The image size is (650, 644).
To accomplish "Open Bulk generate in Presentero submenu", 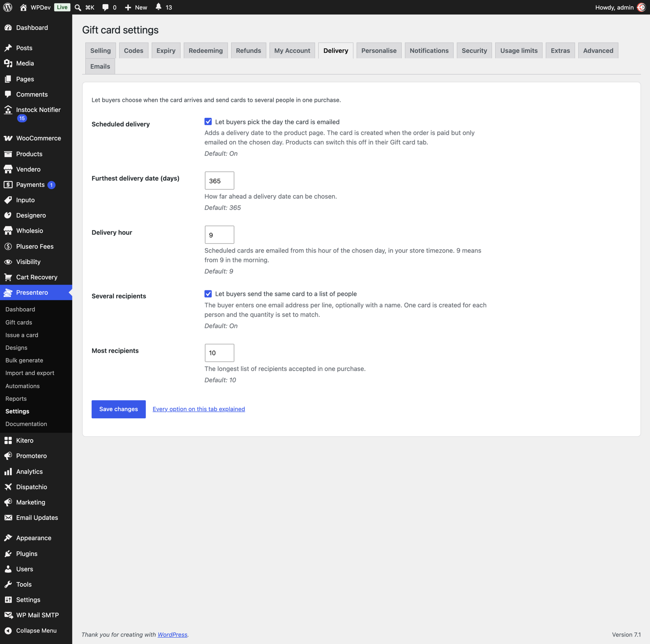I will [x=24, y=361].
